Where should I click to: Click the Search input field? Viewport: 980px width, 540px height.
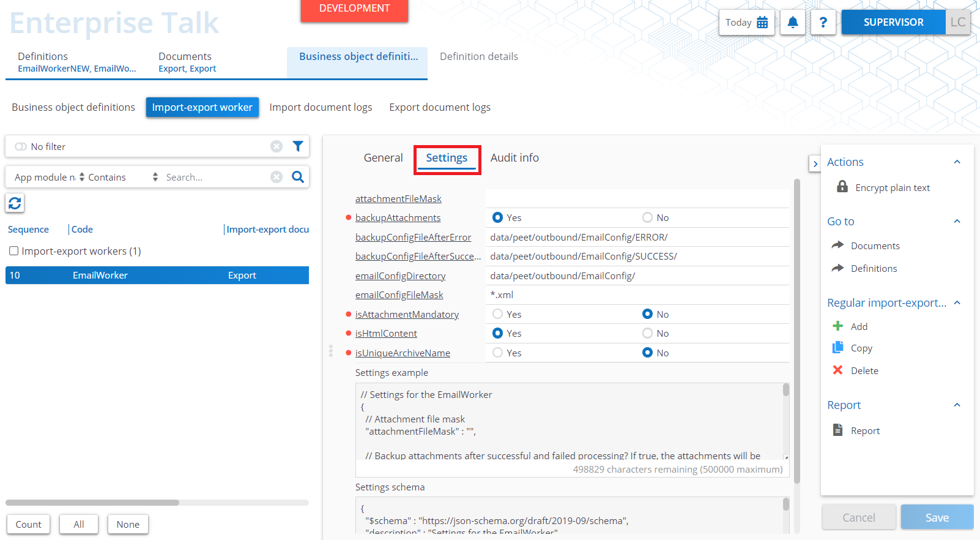pyautogui.click(x=215, y=177)
